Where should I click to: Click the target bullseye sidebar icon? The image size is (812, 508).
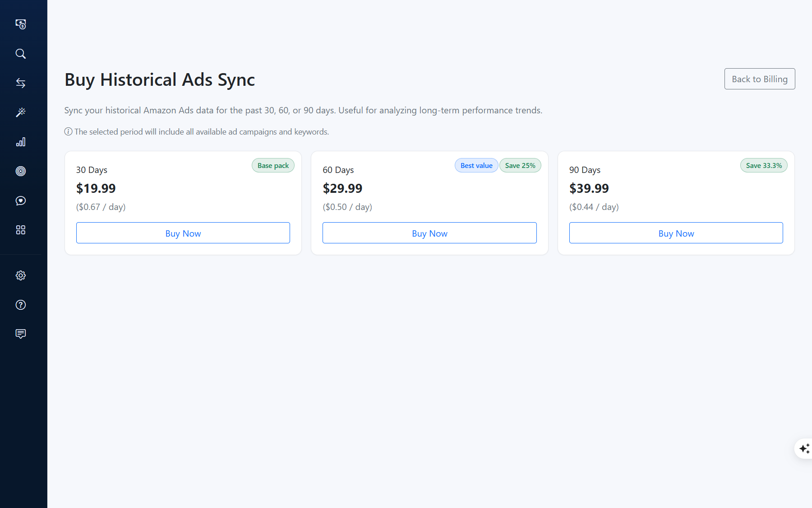[21, 171]
